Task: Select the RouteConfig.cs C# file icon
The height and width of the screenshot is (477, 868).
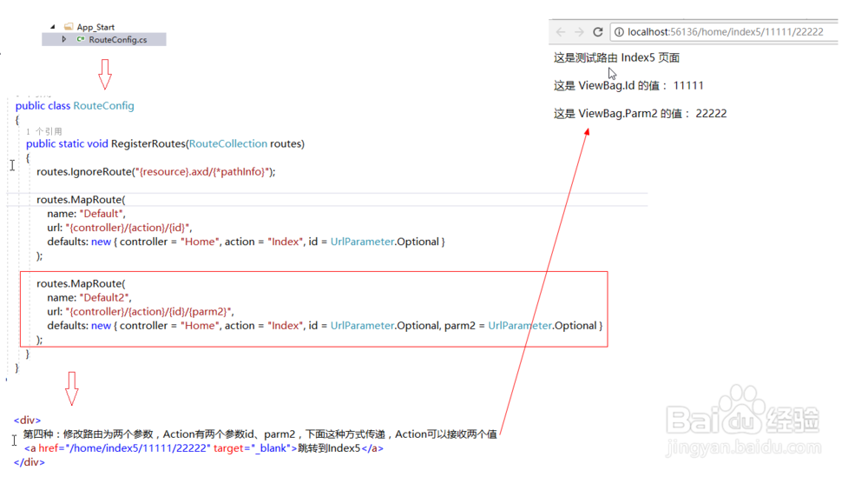Action: click(x=81, y=39)
